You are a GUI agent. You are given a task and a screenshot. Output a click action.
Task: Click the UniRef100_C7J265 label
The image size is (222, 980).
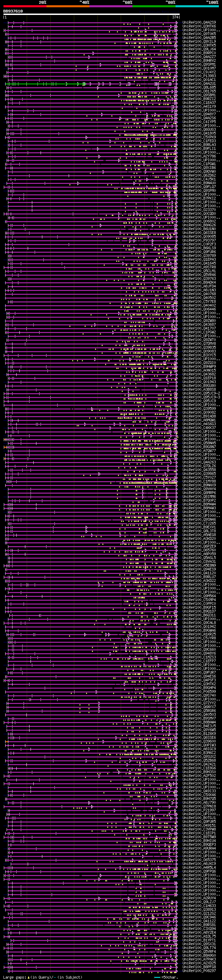coord(199,523)
